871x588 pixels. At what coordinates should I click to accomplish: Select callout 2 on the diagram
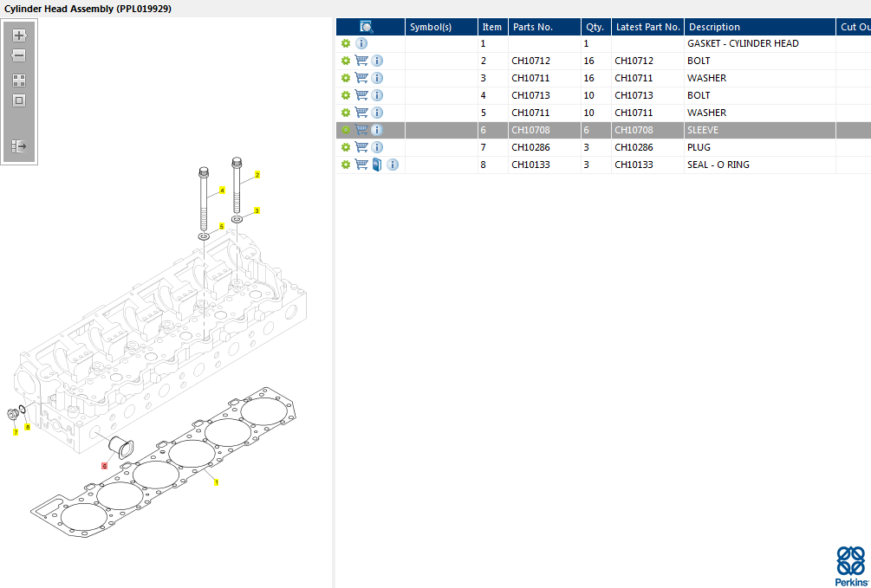point(257,175)
